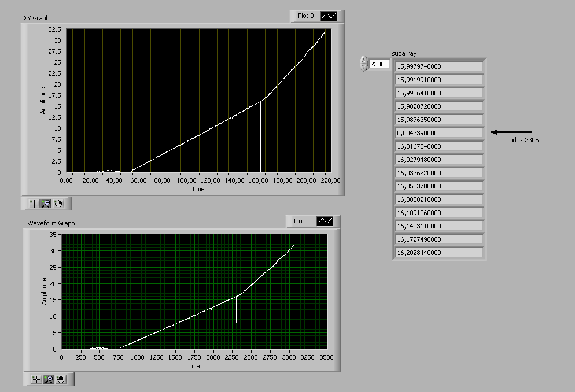The height and width of the screenshot is (392, 575).
Task: Click the Index 2305 annotation text
Action: click(x=522, y=140)
